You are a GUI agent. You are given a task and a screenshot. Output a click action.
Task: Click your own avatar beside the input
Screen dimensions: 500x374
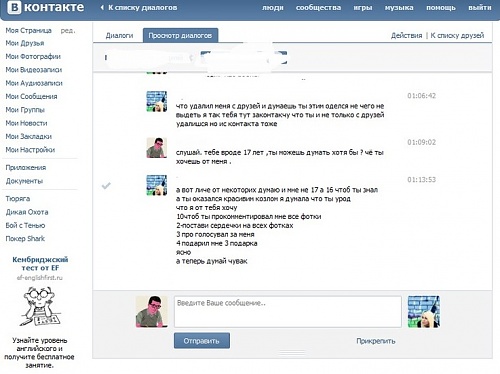[x=152, y=311]
